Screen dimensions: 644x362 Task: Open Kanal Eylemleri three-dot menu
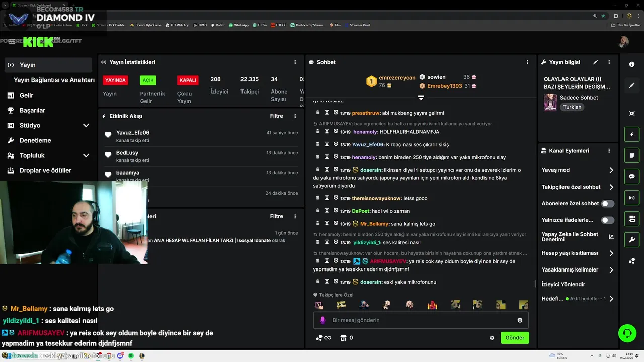click(x=609, y=151)
